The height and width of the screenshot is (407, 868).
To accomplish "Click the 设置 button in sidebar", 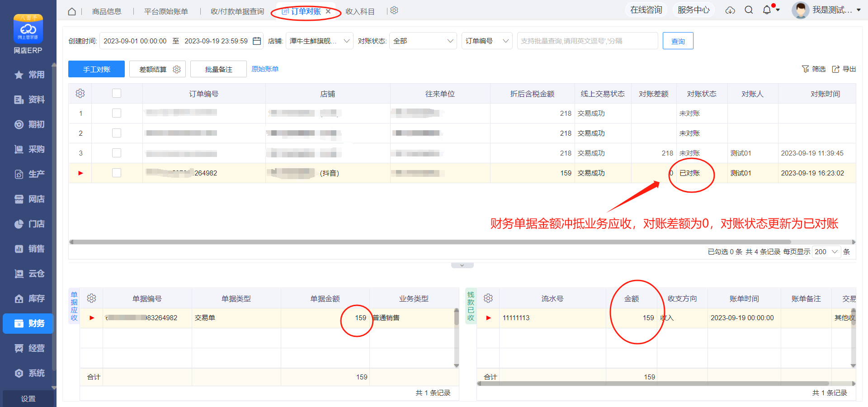I will (28, 398).
